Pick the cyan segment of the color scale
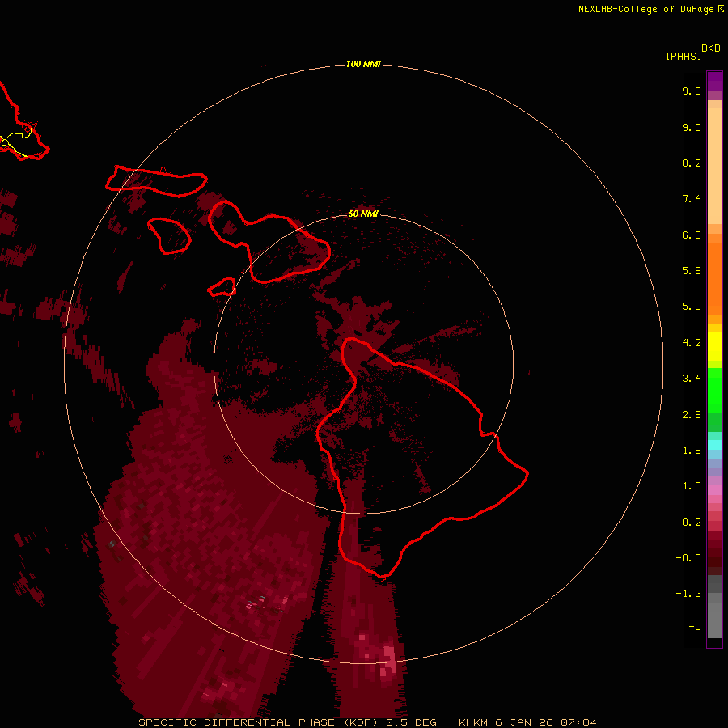Viewport: 728px width, 728px height. point(714,445)
